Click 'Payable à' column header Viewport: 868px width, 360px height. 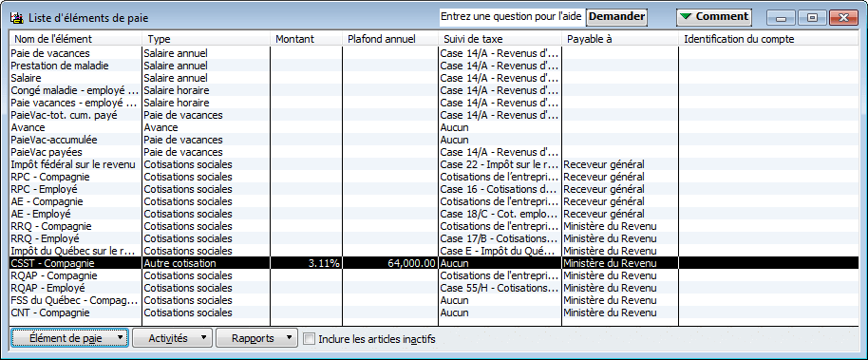click(619, 39)
